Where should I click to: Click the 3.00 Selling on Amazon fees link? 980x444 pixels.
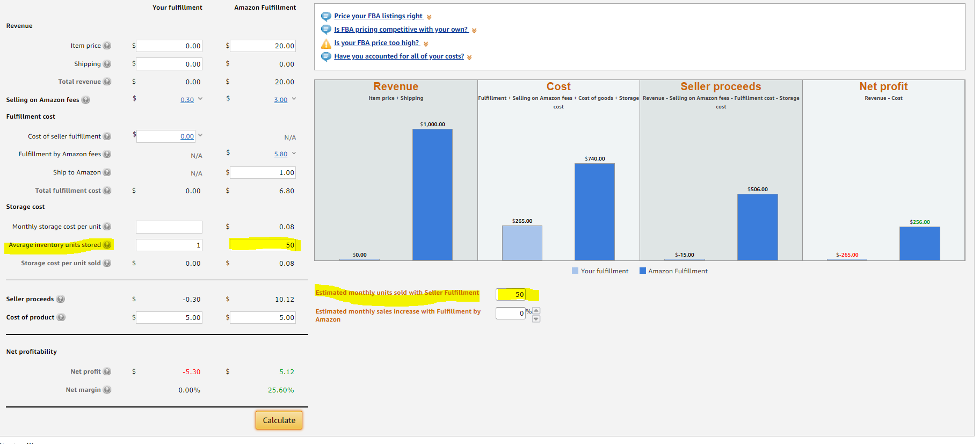click(281, 100)
